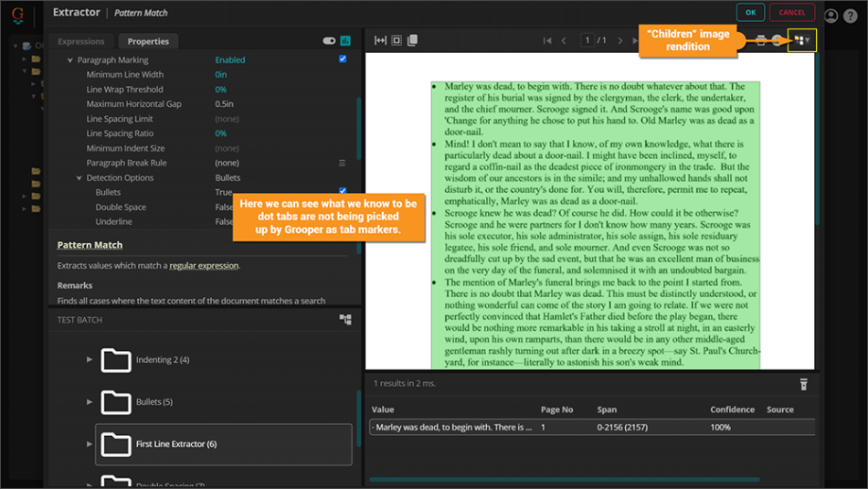Go to the next page of the document
Image resolution: width=868 pixels, height=489 pixels.
click(x=620, y=40)
